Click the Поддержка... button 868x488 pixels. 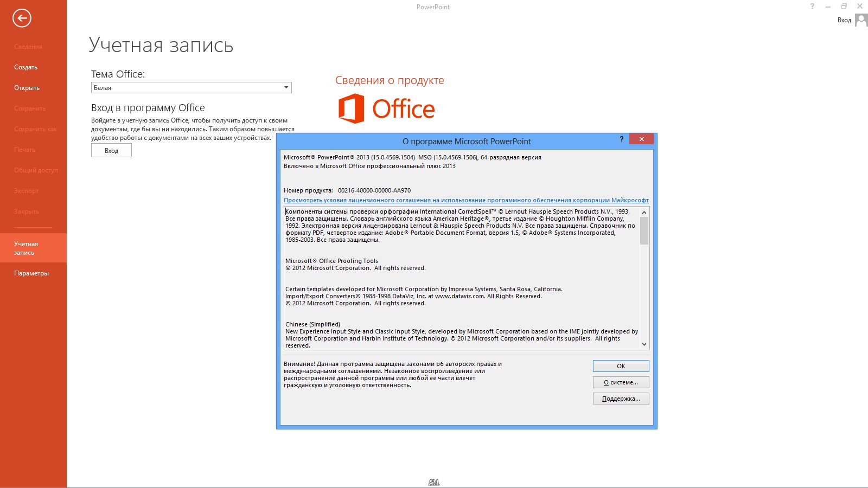[621, 399]
